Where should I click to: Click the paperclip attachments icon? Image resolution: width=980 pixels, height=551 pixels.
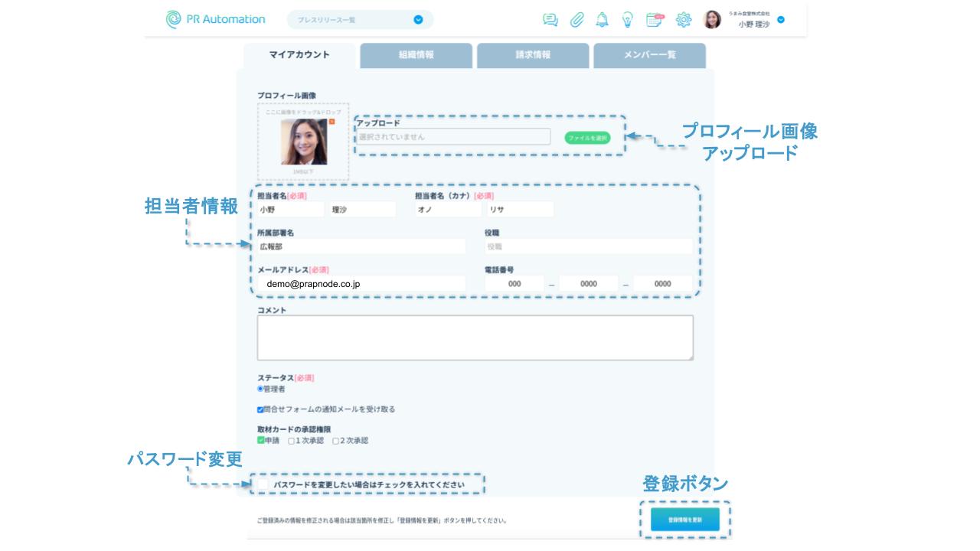coord(577,20)
